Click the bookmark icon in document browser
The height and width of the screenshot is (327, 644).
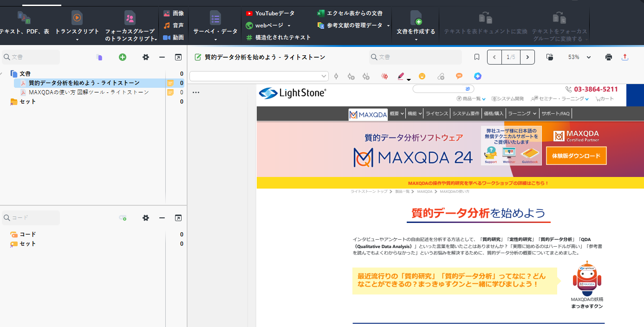pos(477,57)
